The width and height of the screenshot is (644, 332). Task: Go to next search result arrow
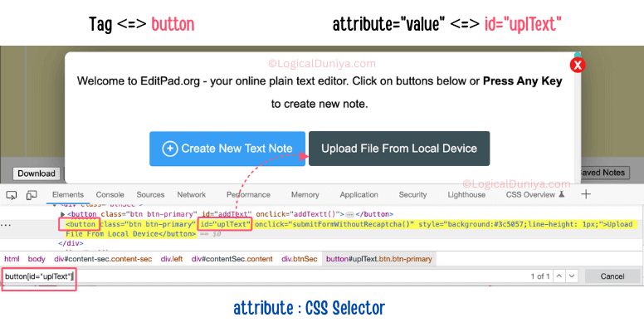[572, 276]
